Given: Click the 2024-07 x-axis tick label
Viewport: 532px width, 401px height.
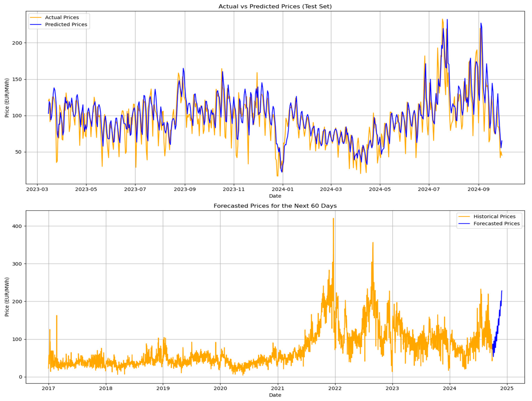Looking at the screenshot, I should pos(429,189).
